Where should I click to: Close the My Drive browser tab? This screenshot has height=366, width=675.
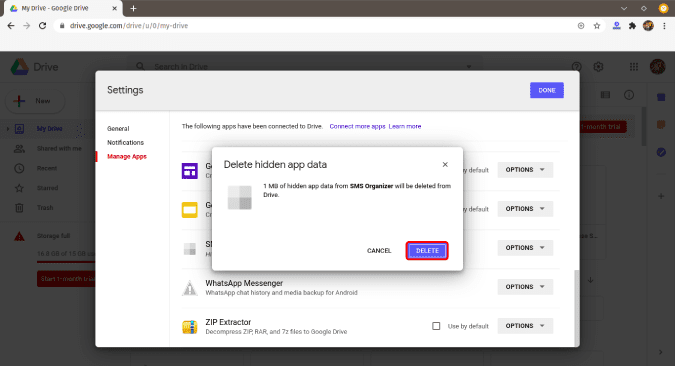(115, 8)
